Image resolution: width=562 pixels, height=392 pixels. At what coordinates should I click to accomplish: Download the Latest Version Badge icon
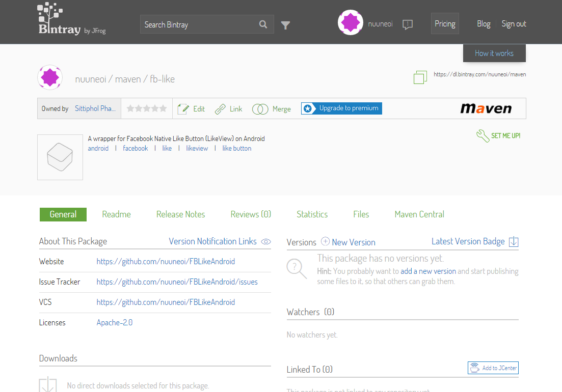tap(514, 242)
